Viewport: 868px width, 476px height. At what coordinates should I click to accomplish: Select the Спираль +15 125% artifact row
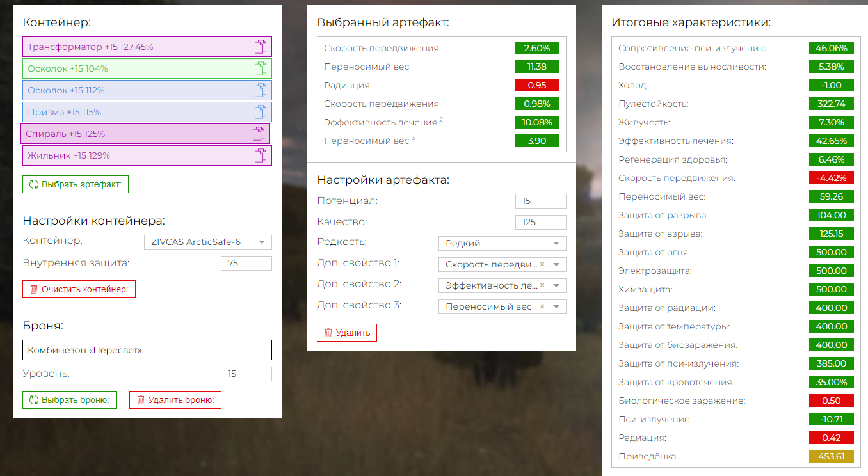pos(145,134)
